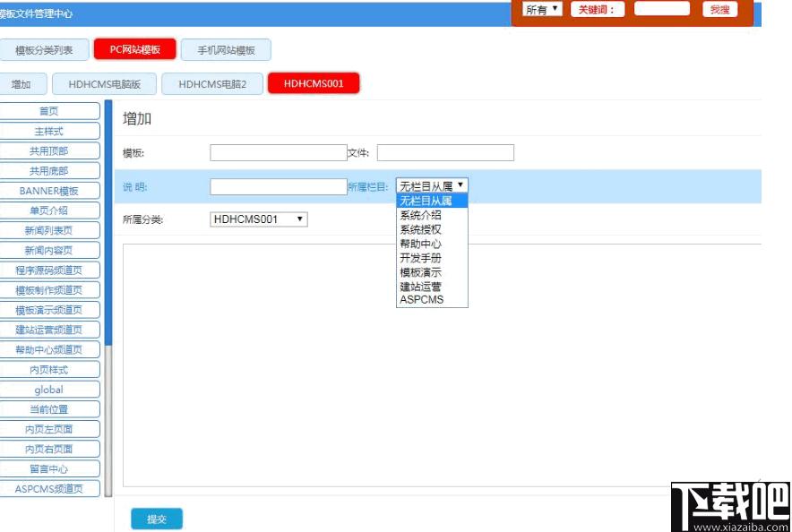Click the 说明 description input field

(x=278, y=187)
